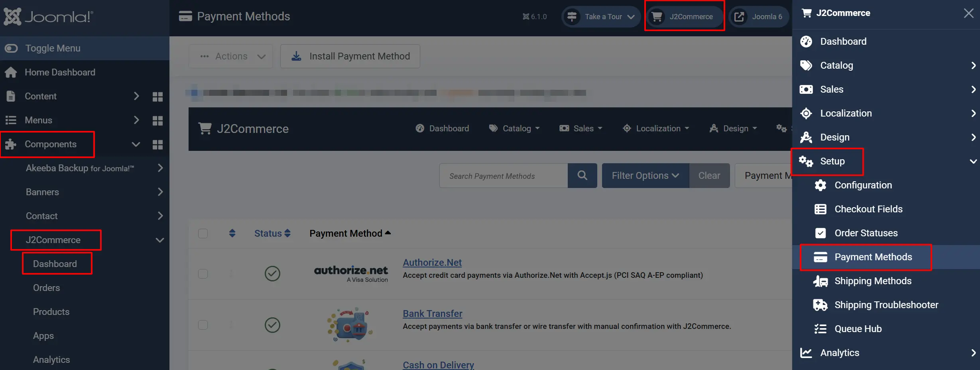
Task: Click the Payment Methods card icon in page title
Action: (x=185, y=16)
